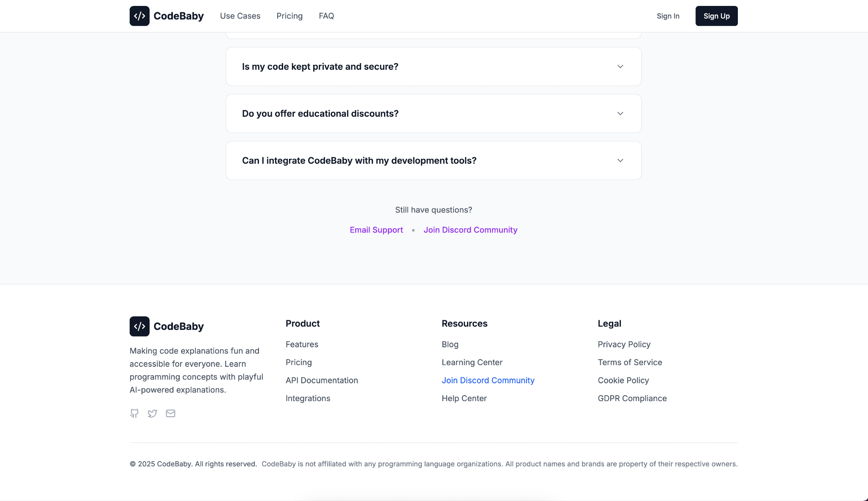Open Learning Center in Resources column
The image size is (868, 501).
tap(472, 363)
